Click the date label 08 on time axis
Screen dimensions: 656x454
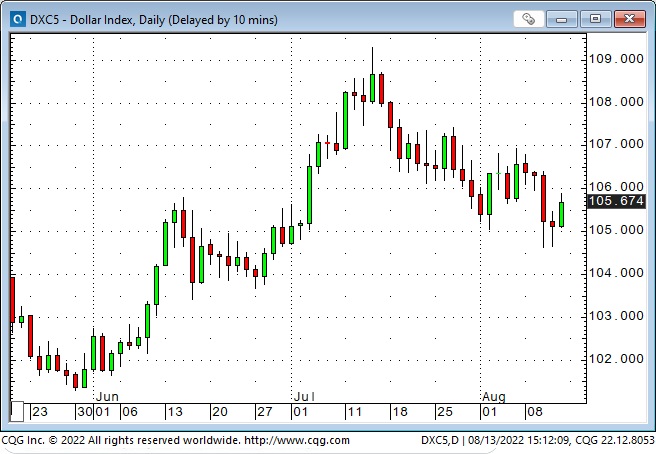[x=535, y=412]
